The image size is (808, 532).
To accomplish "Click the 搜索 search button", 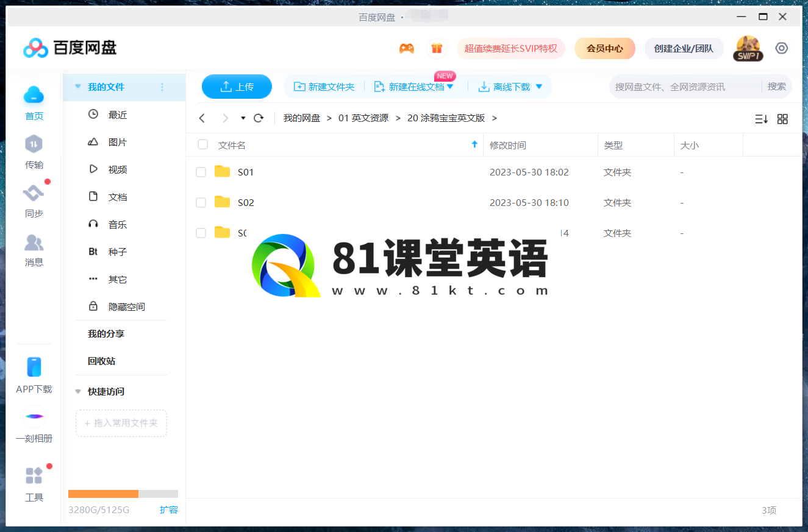I will [x=777, y=87].
